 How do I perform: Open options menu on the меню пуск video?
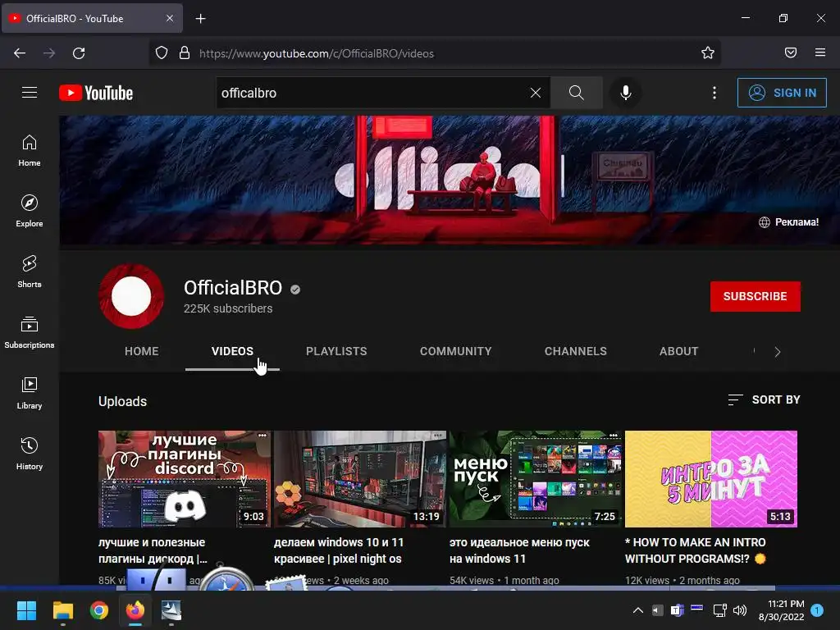(x=614, y=436)
